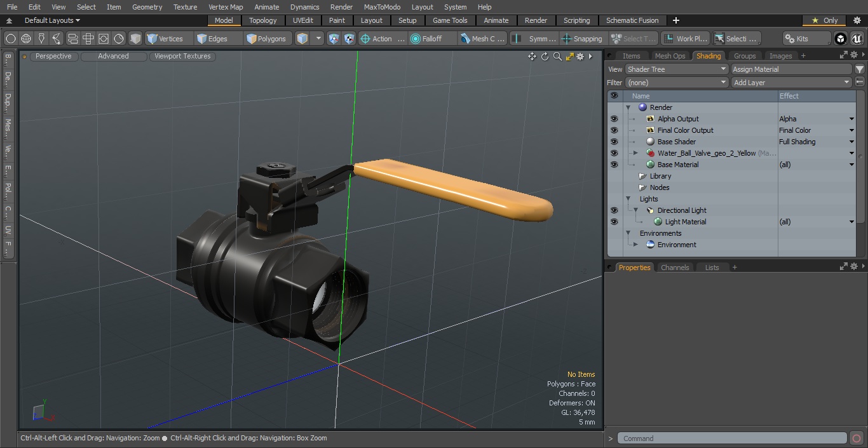
Task: Click the Command input field
Action: click(x=732, y=438)
